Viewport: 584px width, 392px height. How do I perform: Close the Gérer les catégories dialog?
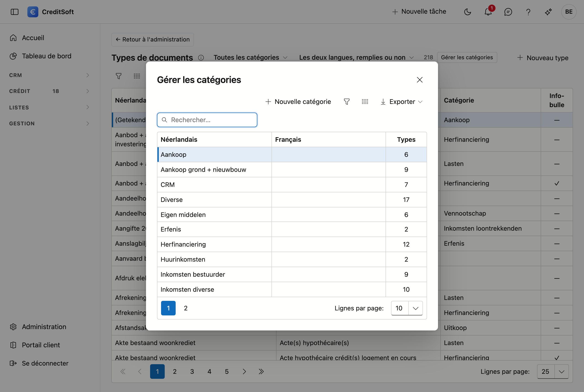(x=420, y=80)
